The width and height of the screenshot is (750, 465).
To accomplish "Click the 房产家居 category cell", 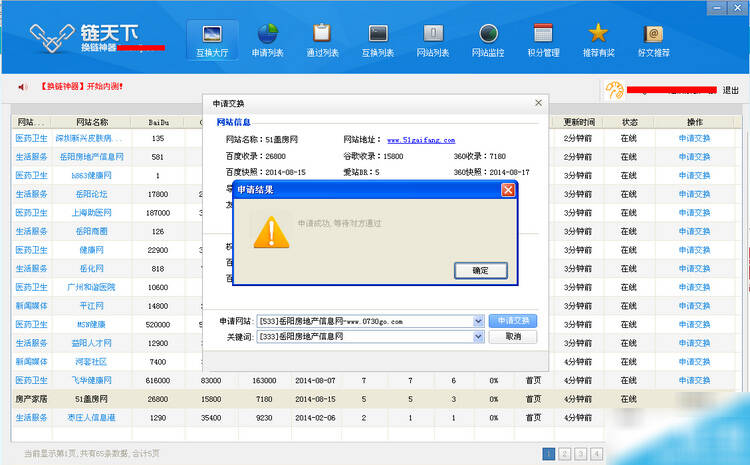I will (32, 399).
